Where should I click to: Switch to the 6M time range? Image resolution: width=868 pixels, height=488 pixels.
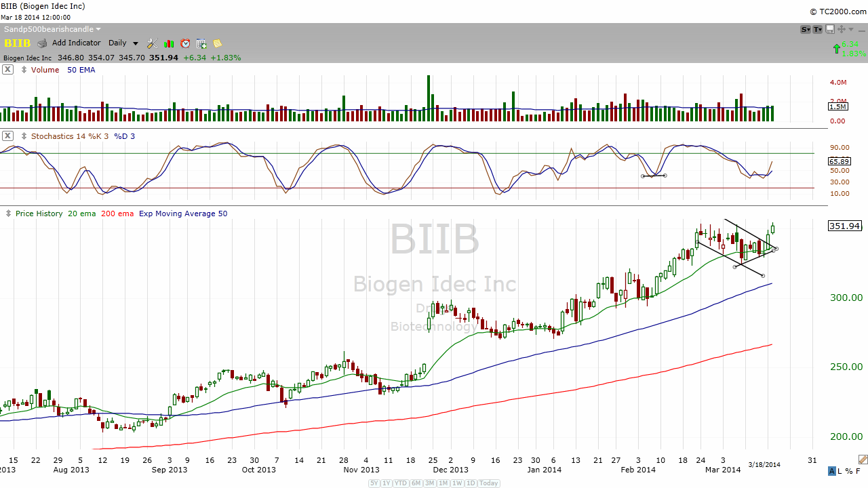(x=416, y=483)
